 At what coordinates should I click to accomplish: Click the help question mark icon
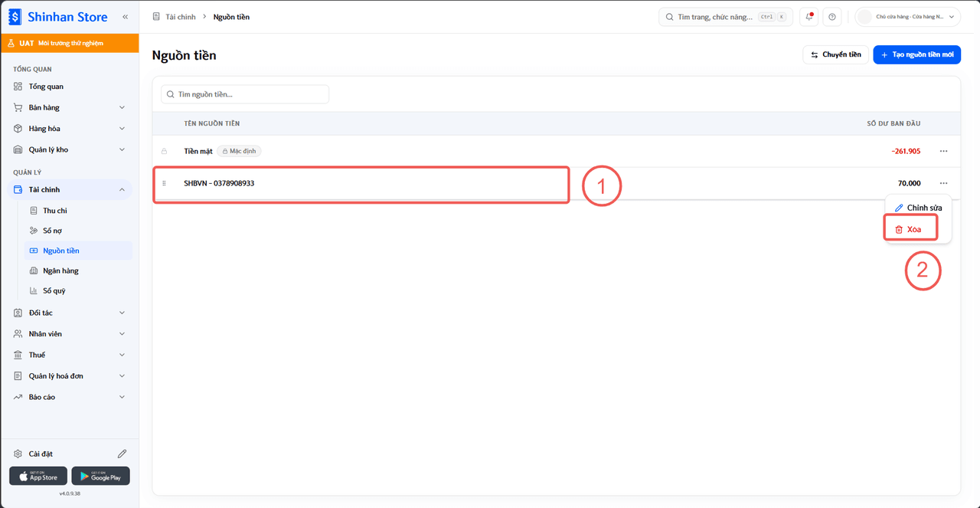click(x=833, y=17)
